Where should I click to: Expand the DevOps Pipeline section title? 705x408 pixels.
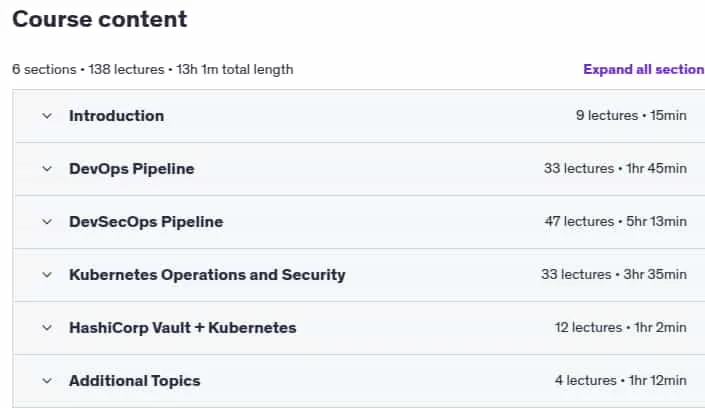pos(132,169)
